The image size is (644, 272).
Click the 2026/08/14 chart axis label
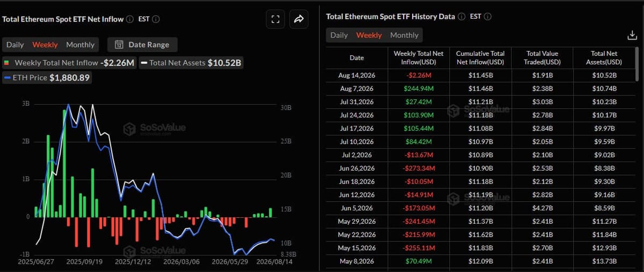click(x=275, y=262)
